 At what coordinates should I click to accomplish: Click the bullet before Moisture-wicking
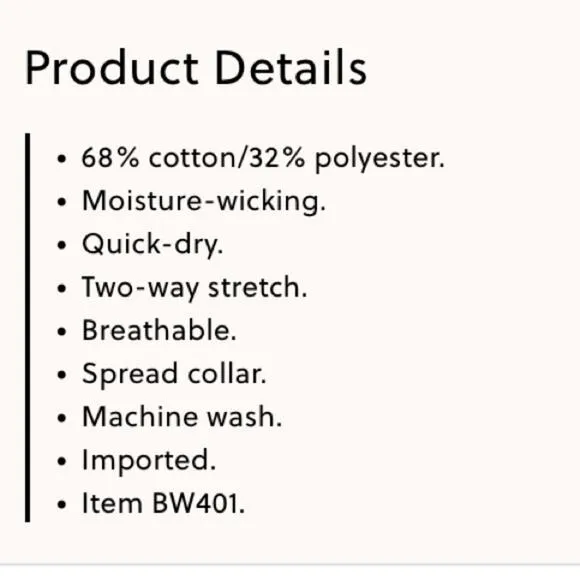[62, 202]
